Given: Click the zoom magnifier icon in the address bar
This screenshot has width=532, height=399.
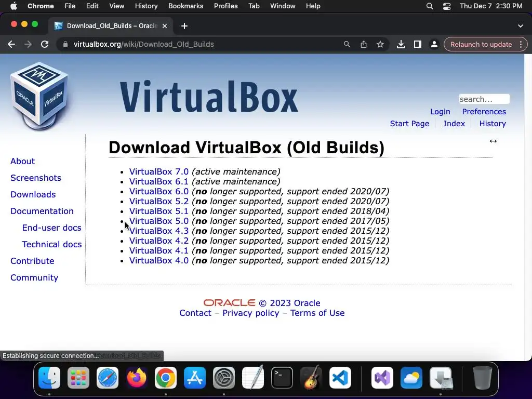Looking at the screenshot, I should tap(347, 45).
